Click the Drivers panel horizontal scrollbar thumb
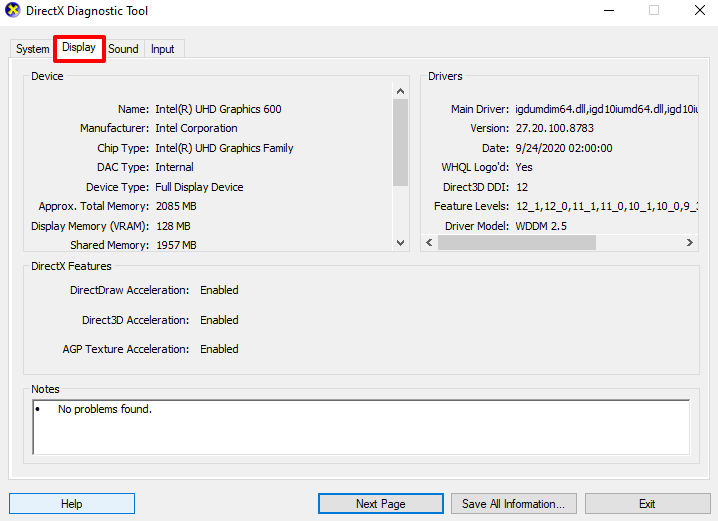 point(517,242)
